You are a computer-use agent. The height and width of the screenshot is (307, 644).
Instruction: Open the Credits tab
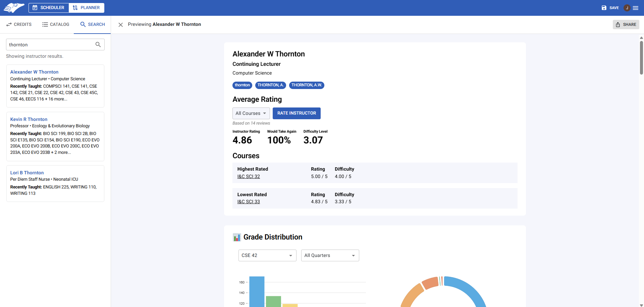coord(19,25)
